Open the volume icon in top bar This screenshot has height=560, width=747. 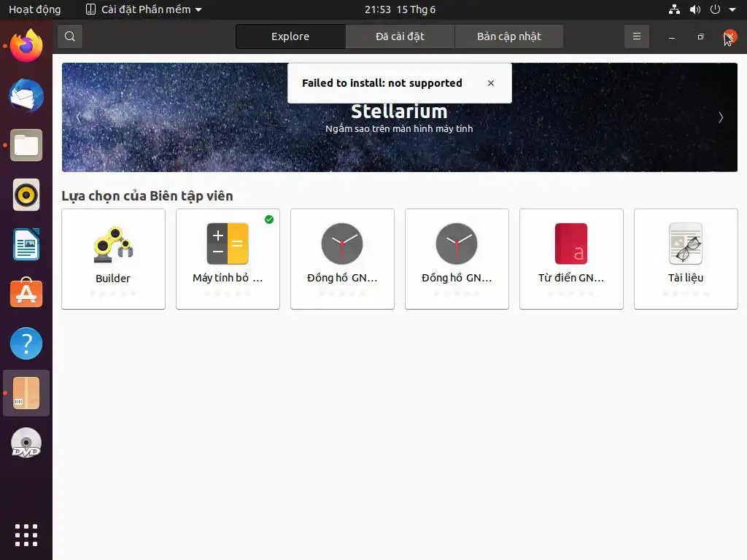[695, 9]
